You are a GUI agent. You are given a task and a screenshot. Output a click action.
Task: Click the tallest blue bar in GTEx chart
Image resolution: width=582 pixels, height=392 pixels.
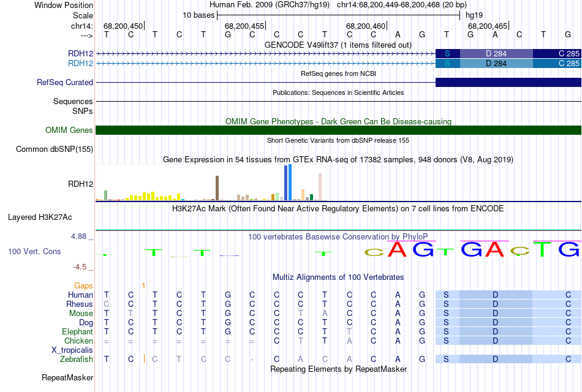(x=290, y=183)
